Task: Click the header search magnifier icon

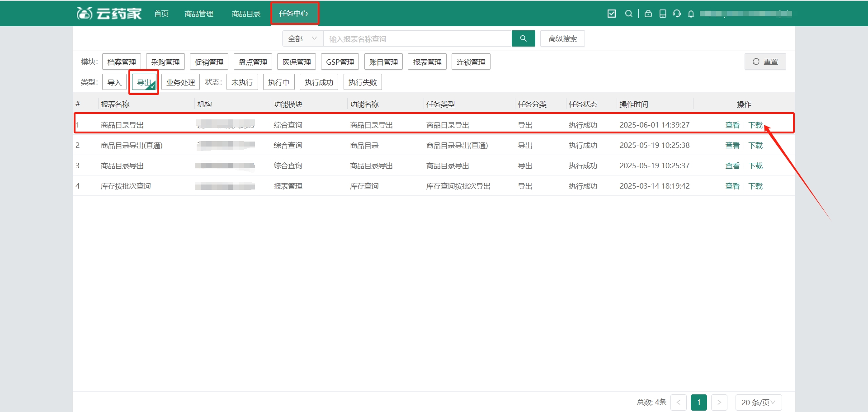Action: coord(628,14)
